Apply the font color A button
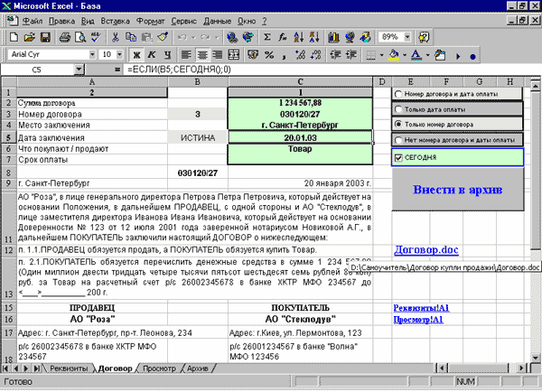Viewport: 542px width, 392px height. click(416, 55)
